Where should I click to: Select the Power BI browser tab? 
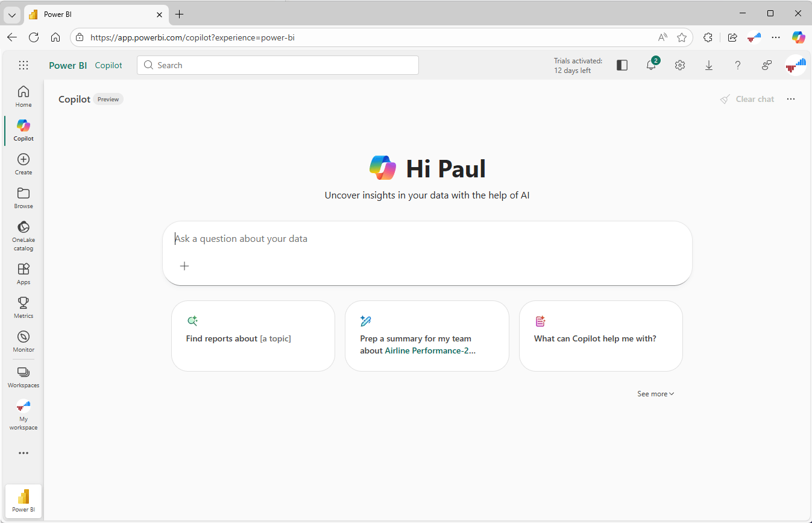pos(96,14)
